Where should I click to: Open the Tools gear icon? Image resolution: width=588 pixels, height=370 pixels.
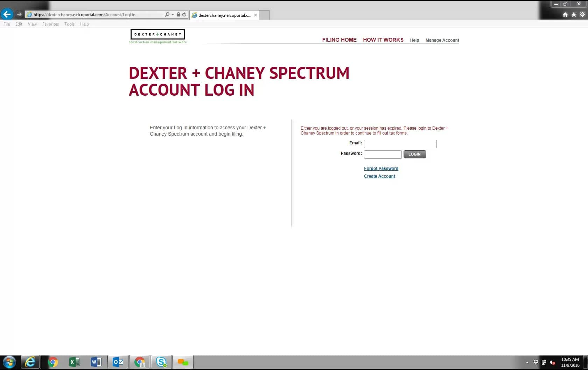pyautogui.click(x=582, y=14)
